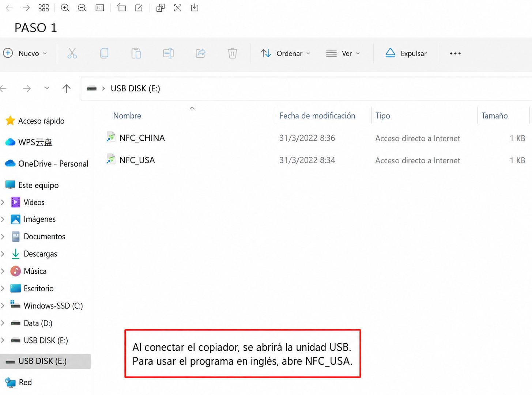The height and width of the screenshot is (395, 532).
Task: Sort by Fecha de modificación column header
Action: [x=317, y=116]
